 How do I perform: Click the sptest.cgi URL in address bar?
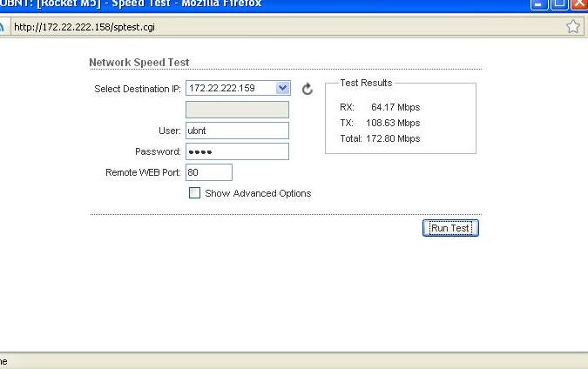(84, 26)
